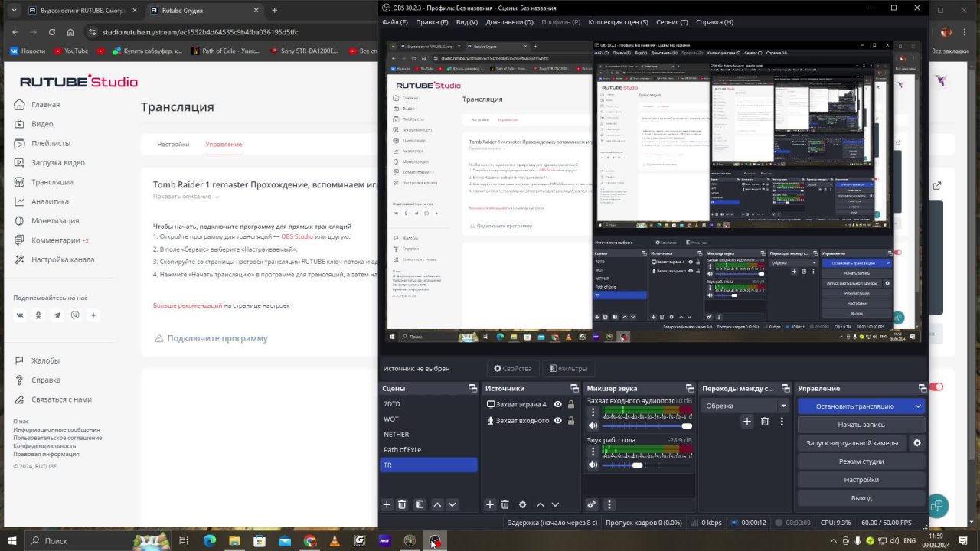Click the Telegram social icon in RUTUBE
Image resolution: width=980 pixels, height=551 pixels.
point(57,315)
